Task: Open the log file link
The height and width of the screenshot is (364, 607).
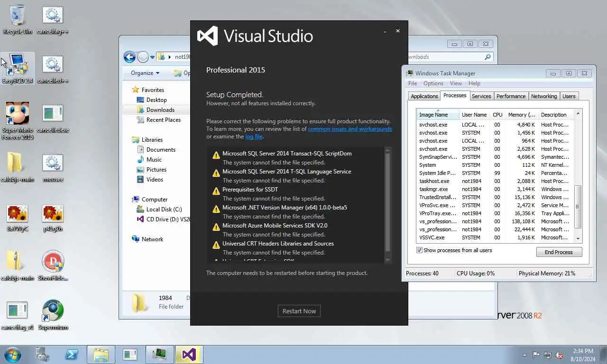Action: click(x=254, y=136)
